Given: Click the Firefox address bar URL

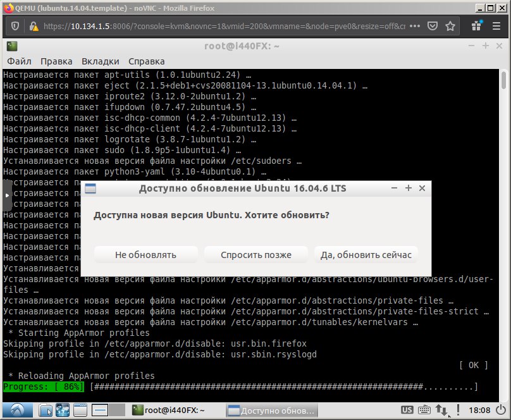Looking at the screenshot, I should (x=225, y=26).
